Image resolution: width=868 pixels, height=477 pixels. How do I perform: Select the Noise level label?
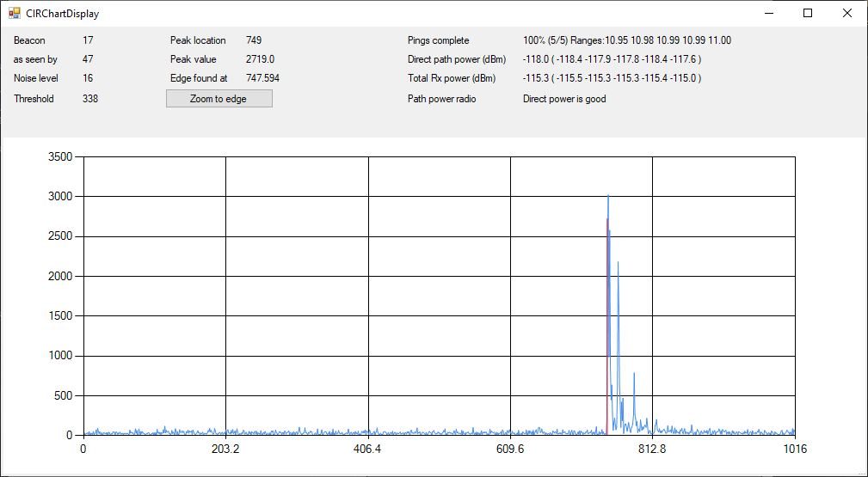(36, 78)
